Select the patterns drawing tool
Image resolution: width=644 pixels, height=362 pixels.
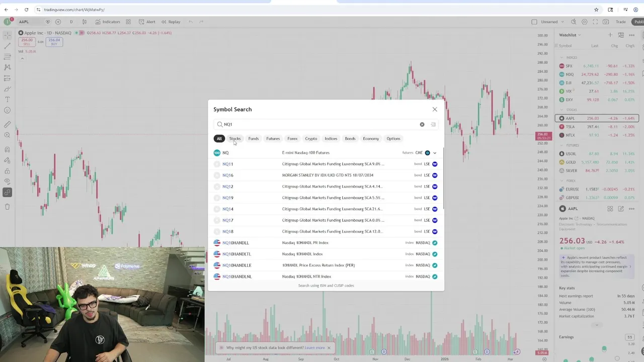point(7,67)
